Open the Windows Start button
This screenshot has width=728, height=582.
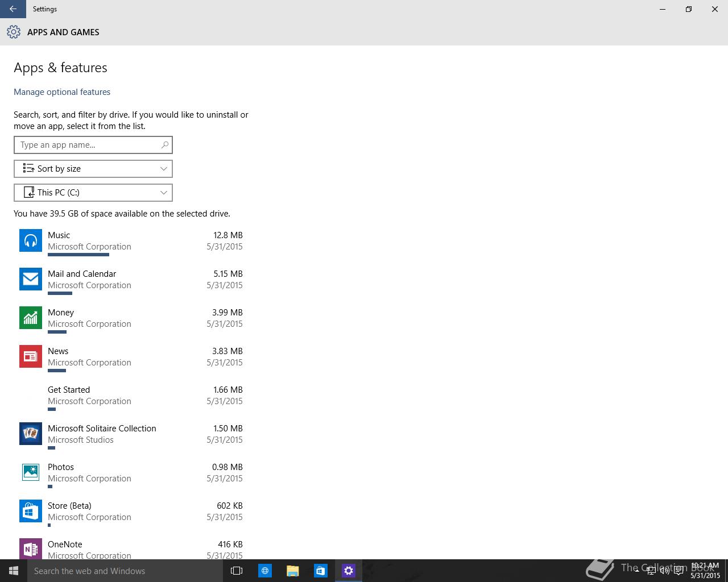(x=14, y=571)
